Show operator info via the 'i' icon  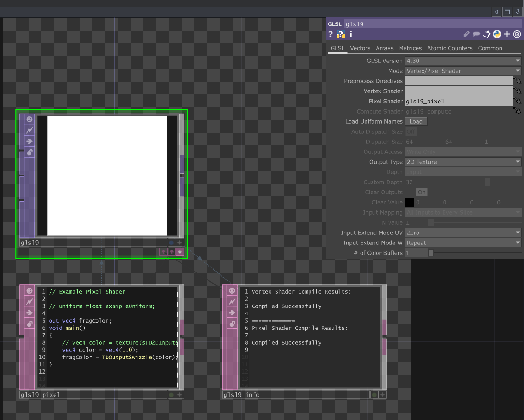click(351, 34)
